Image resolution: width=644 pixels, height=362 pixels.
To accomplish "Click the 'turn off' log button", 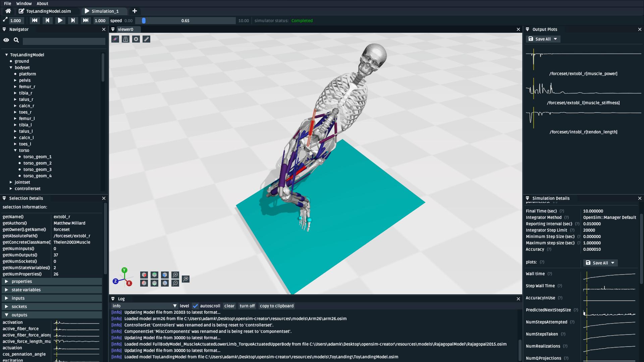I will 247,306.
